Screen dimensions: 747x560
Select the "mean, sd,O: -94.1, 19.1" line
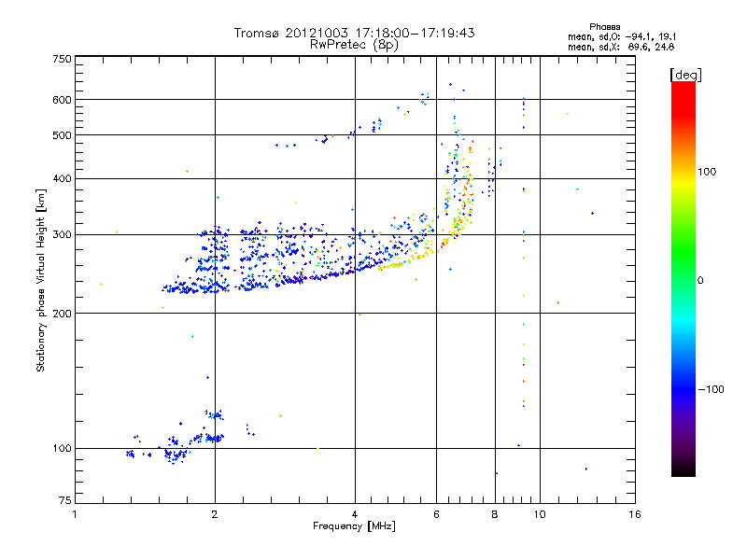click(622, 36)
